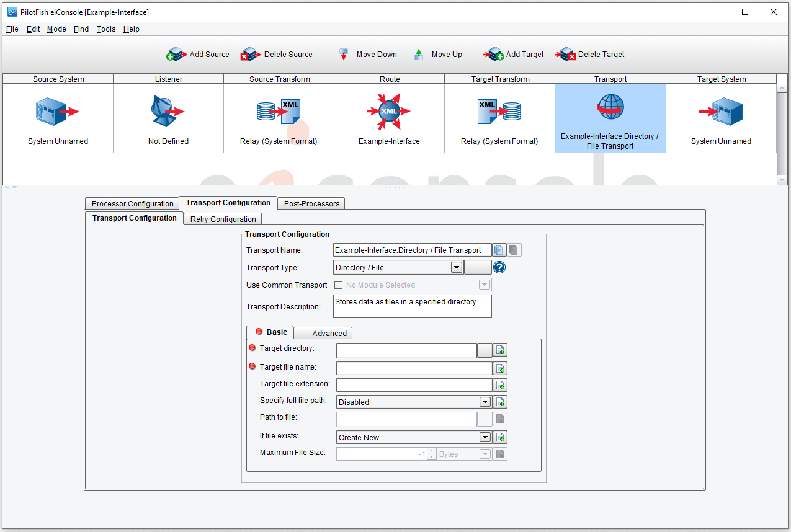Select the Directory / File Transport stage

[x=610, y=118]
